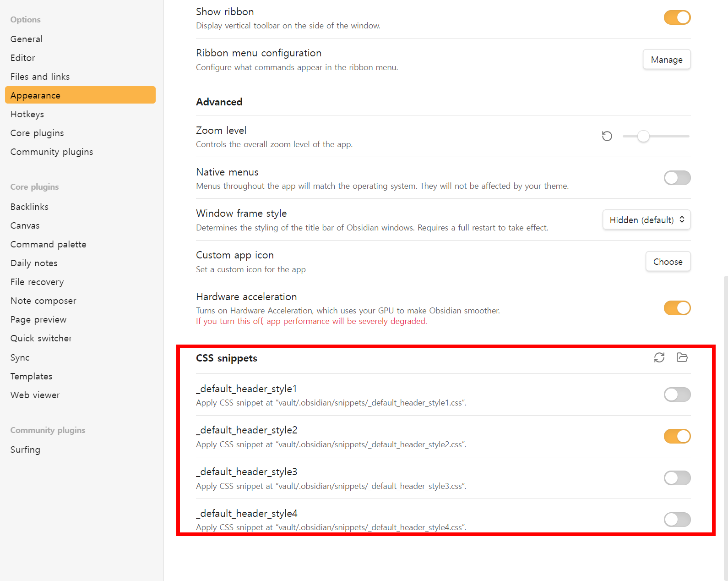Toggle Hardware acceleration switch
This screenshot has height=581, width=728.
(677, 308)
